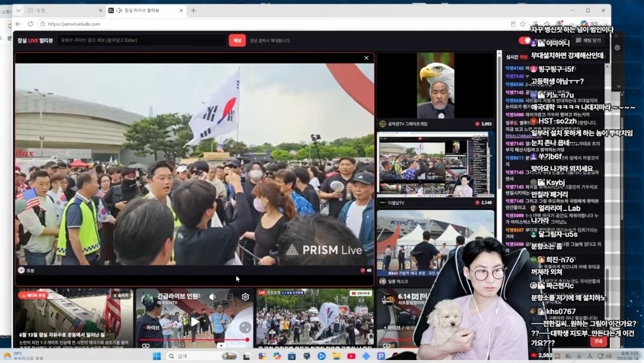The image size is (644, 363).
Task: Click the 에디터 추천 badge
Action: point(33,296)
